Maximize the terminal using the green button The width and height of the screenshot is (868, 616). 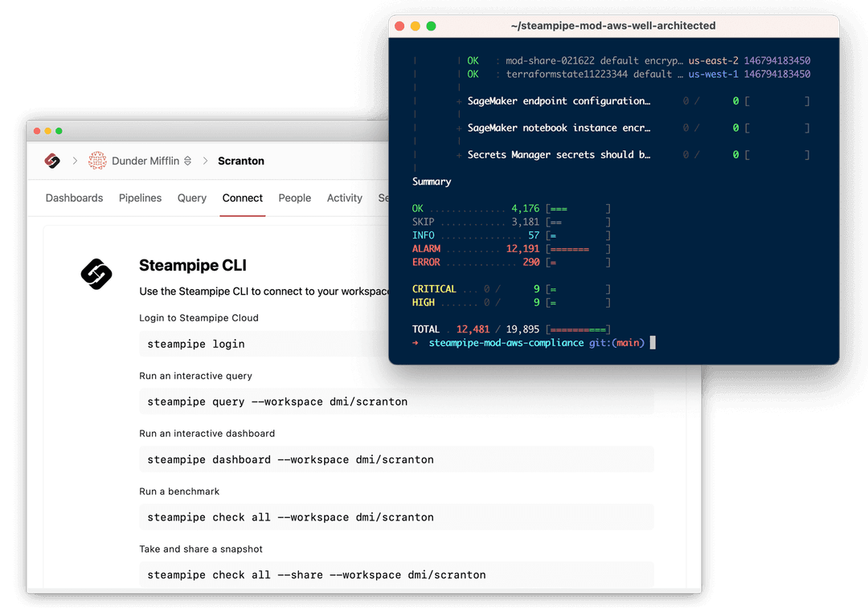(x=431, y=26)
